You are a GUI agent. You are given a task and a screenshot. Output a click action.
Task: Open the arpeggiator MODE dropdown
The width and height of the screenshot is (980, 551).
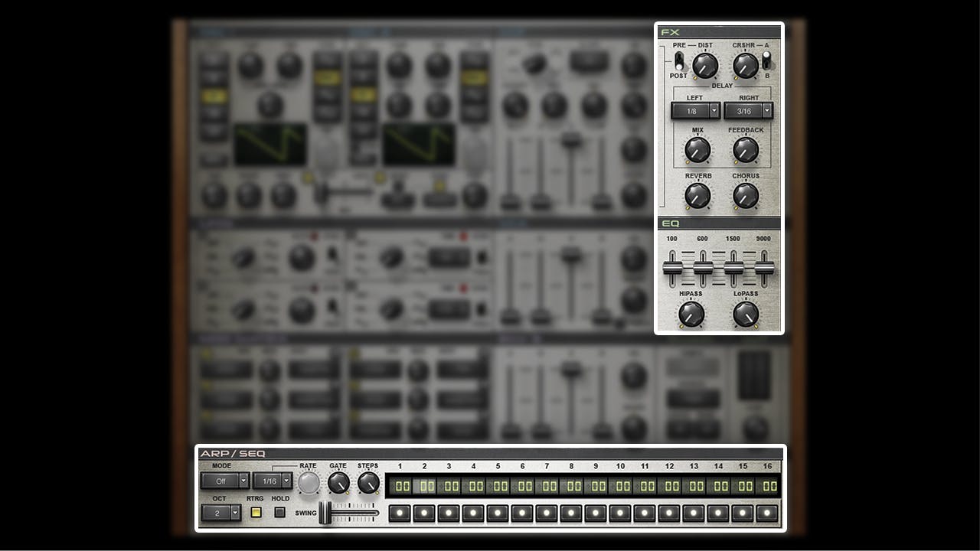[225, 481]
